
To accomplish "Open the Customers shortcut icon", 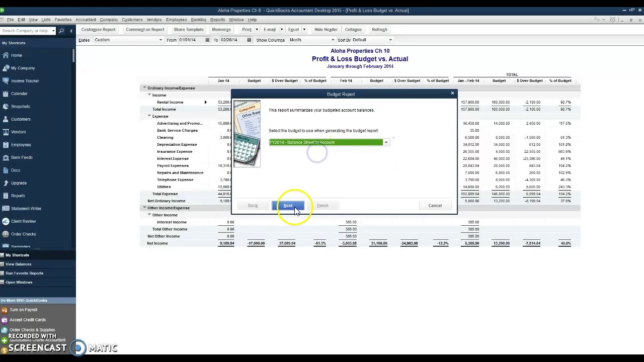I will [x=6, y=119].
